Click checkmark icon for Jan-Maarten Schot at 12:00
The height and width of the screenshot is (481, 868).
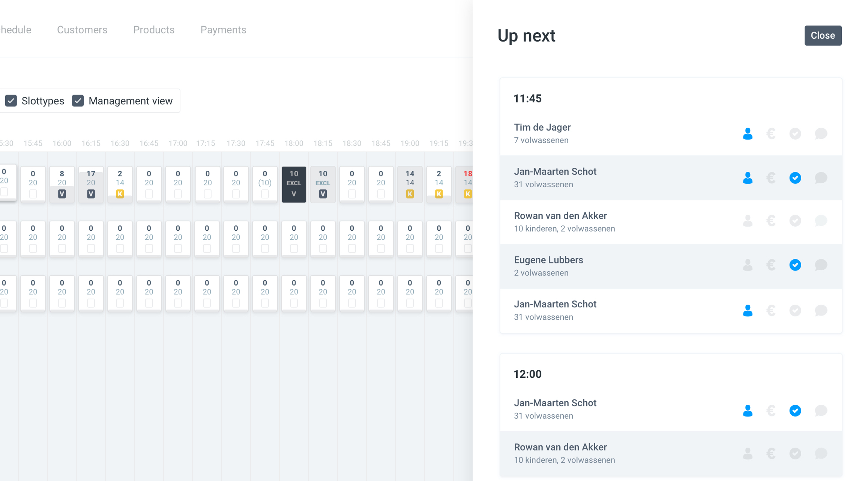795,410
